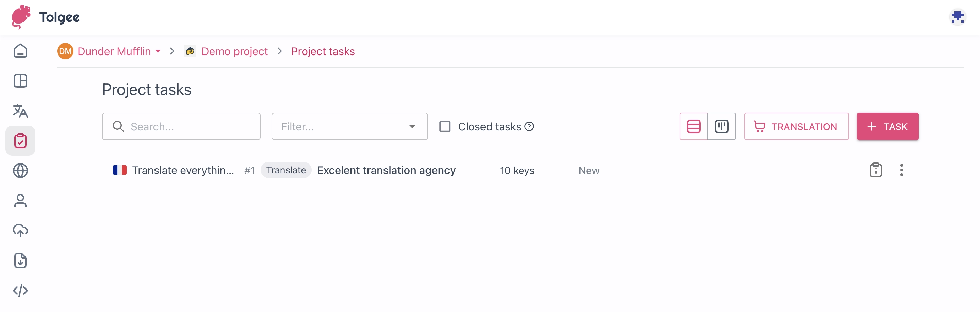The image size is (980, 312).
Task: Navigate to the Demo project breadcrumb
Action: pos(234,51)
